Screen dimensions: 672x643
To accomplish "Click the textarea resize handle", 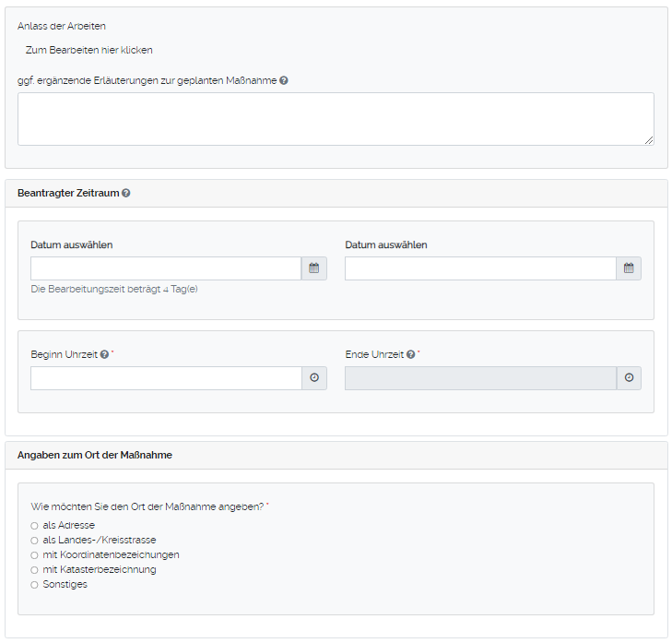I will tap(649, 140).
